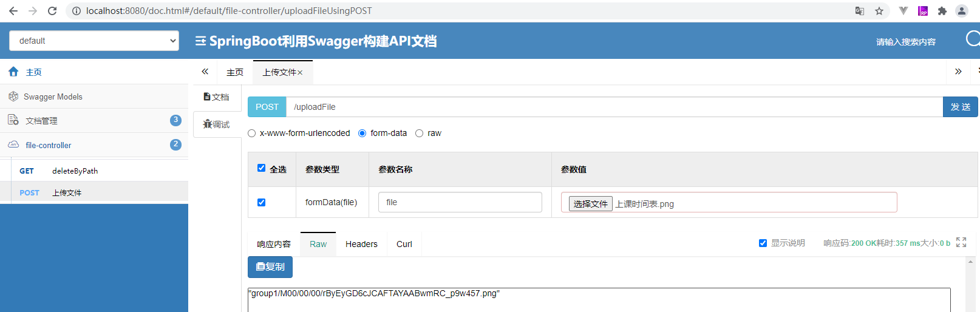980x312 pixels.
Task: Click the home icon in the sidebar
Action: tap(13, 72)
